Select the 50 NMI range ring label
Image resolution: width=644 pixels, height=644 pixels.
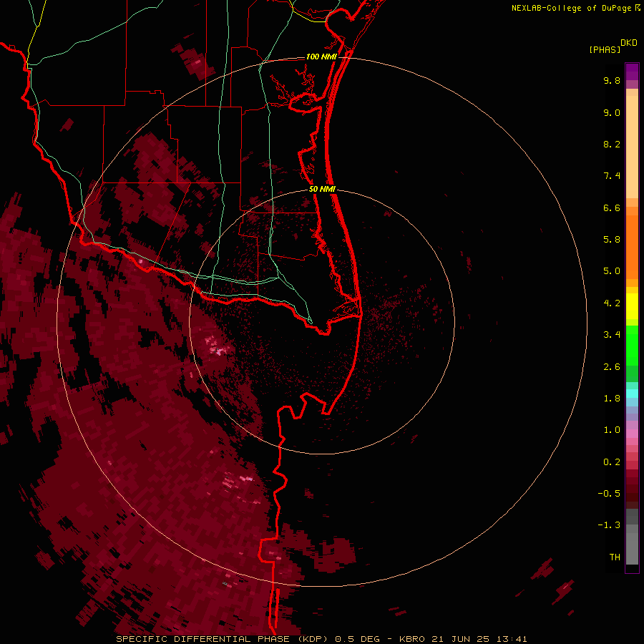323,190
